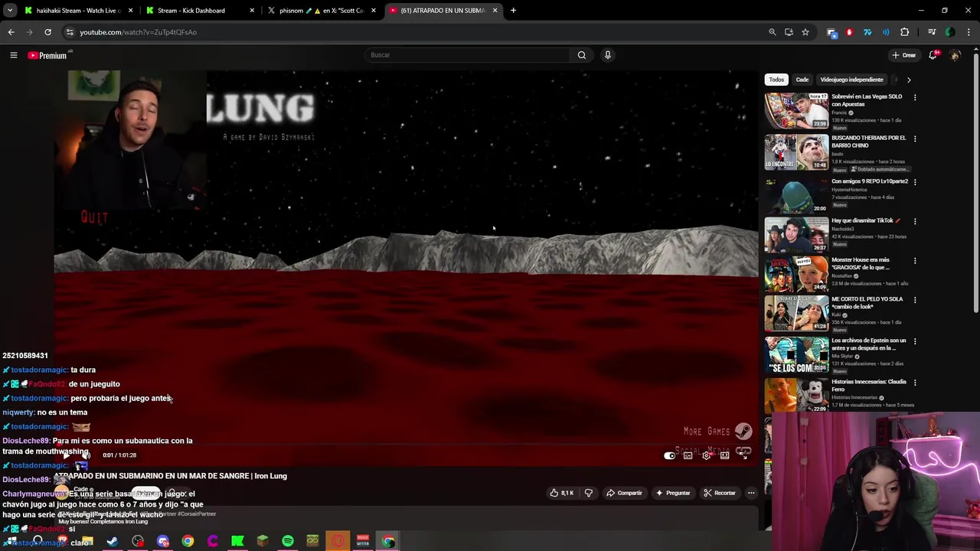980x551 pixels.
Task: Seek using the video progress bar
Action: point(406,445)
